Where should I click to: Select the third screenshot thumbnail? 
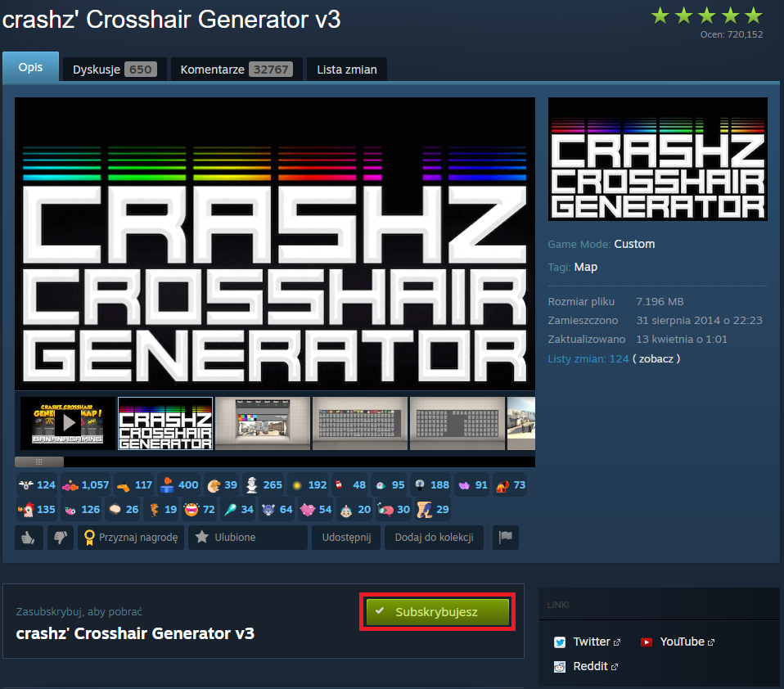point(263,423)
